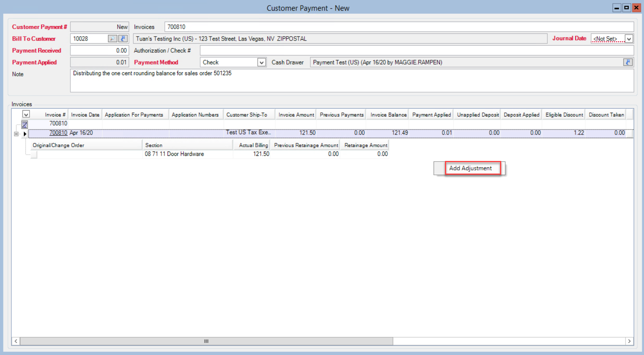This screenshot has width=644, height=355.
Task: Click the 'Test US Tax Exe...' ship-to cell
Action: 249,133
